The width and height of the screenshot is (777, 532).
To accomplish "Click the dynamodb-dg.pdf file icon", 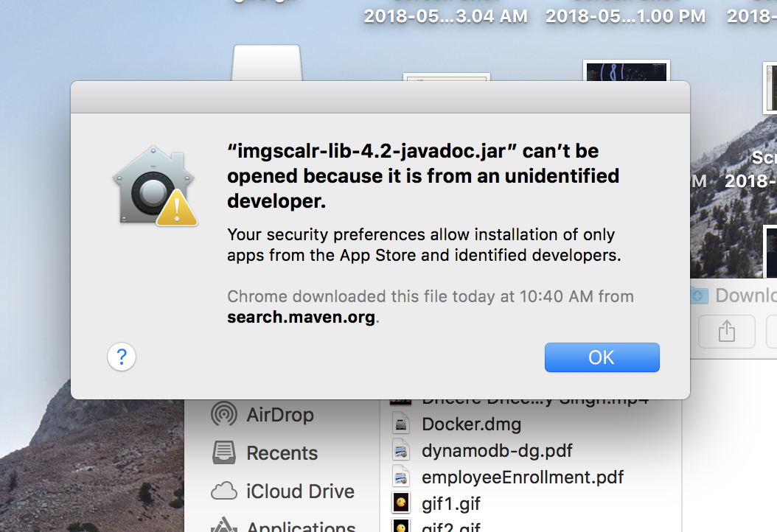I will click(401, 450).
